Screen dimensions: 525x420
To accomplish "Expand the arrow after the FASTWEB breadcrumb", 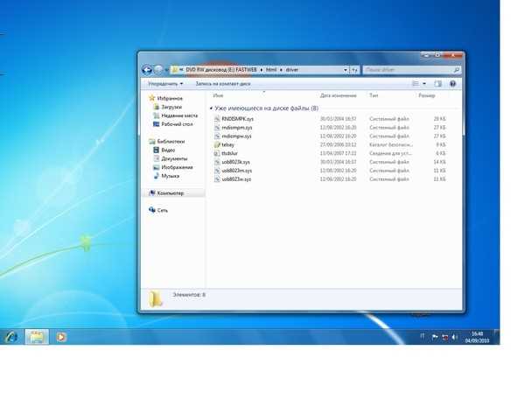I will 262,70.
